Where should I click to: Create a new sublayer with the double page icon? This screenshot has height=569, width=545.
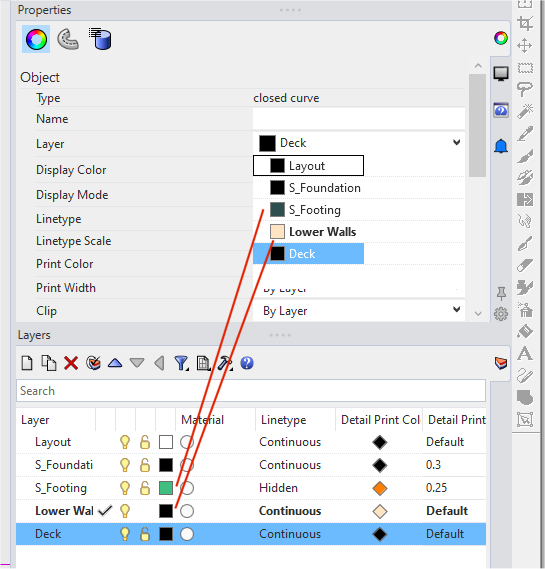click(x=49, y=363)
